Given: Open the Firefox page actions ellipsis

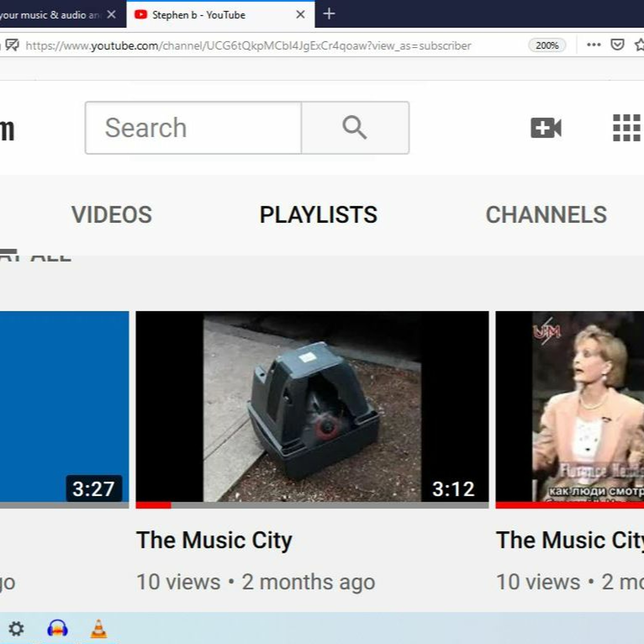Looking at the screenshot, I should [x=594, y=45].
